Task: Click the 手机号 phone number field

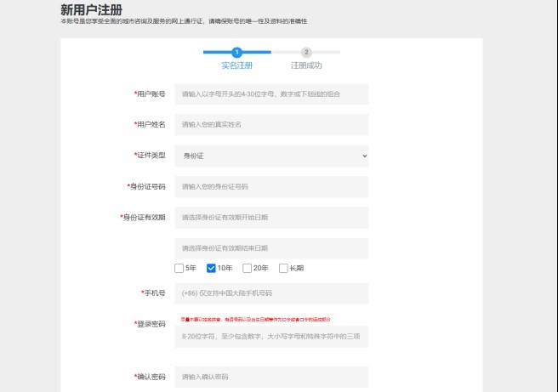Action: pos(271,293)
